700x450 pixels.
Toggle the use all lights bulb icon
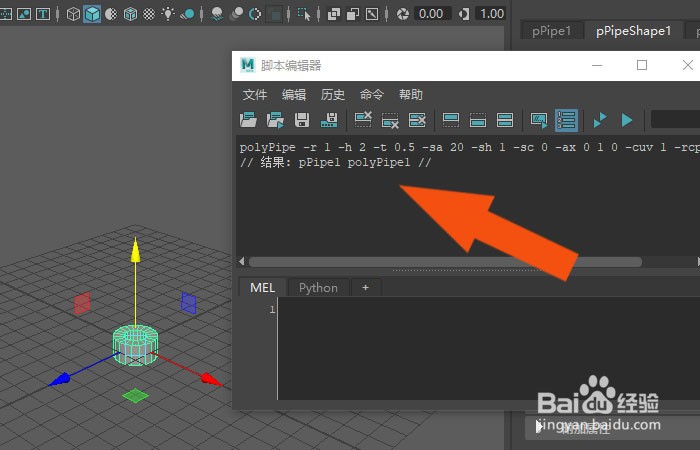coord(168,14)
